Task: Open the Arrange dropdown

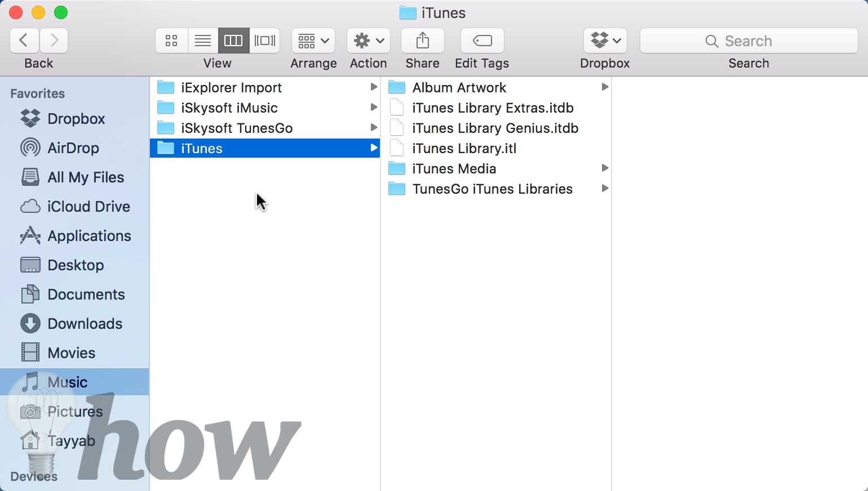Action: point(313,41)
